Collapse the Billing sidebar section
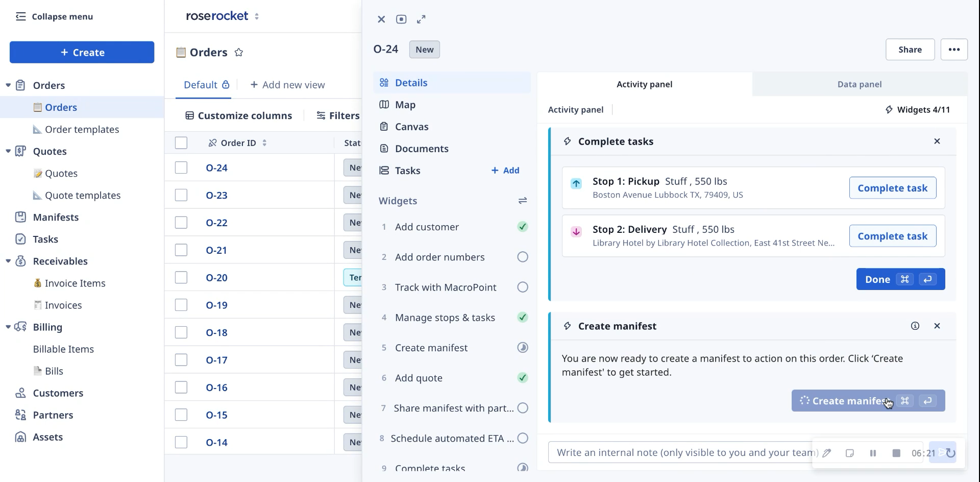This screenshot has height=482, width=980. tap(8, 327)
